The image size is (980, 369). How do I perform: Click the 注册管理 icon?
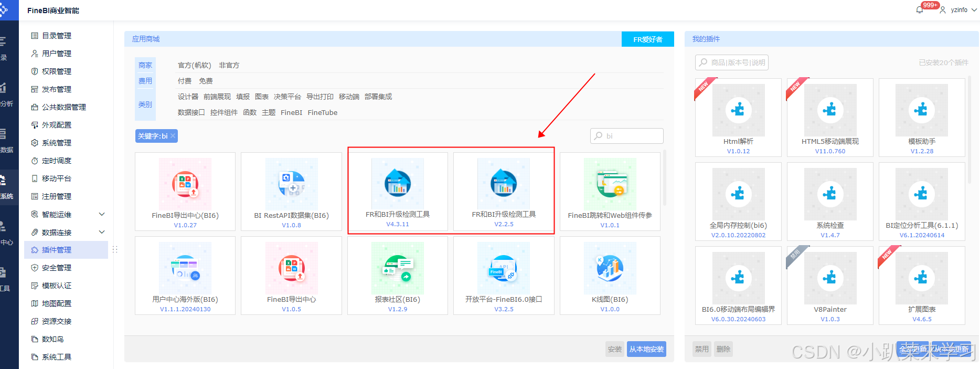click(x=35, y=196)
